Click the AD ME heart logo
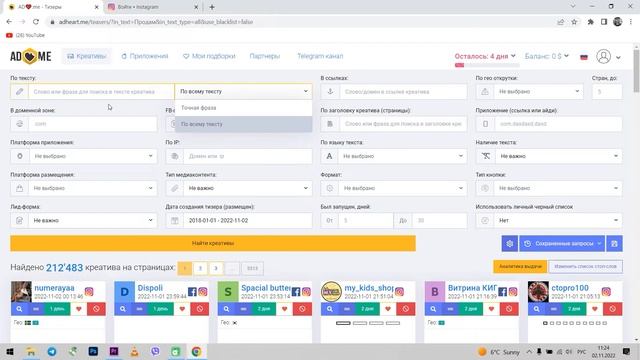640x360 pixels. point(31,56)
